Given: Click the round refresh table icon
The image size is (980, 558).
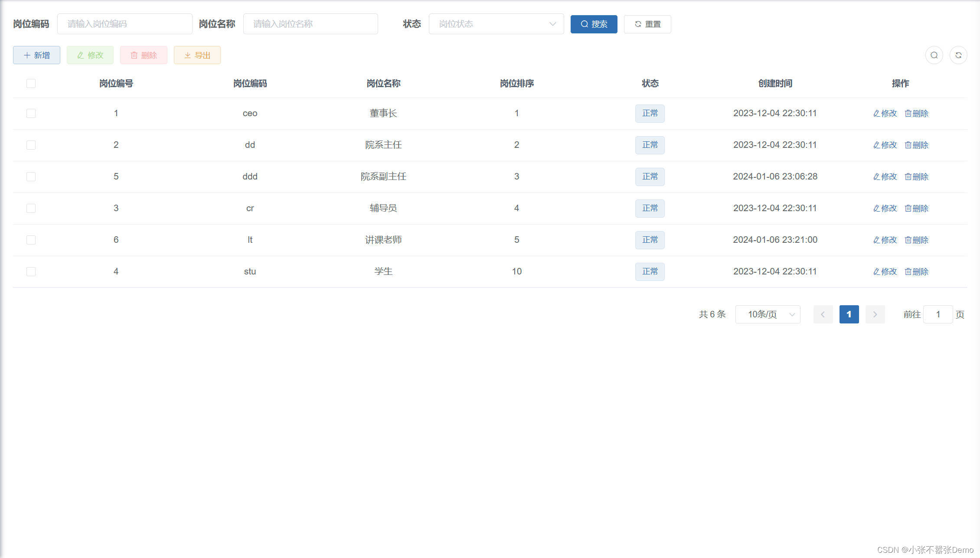Looking at the screenshot, I should [958, 55].
